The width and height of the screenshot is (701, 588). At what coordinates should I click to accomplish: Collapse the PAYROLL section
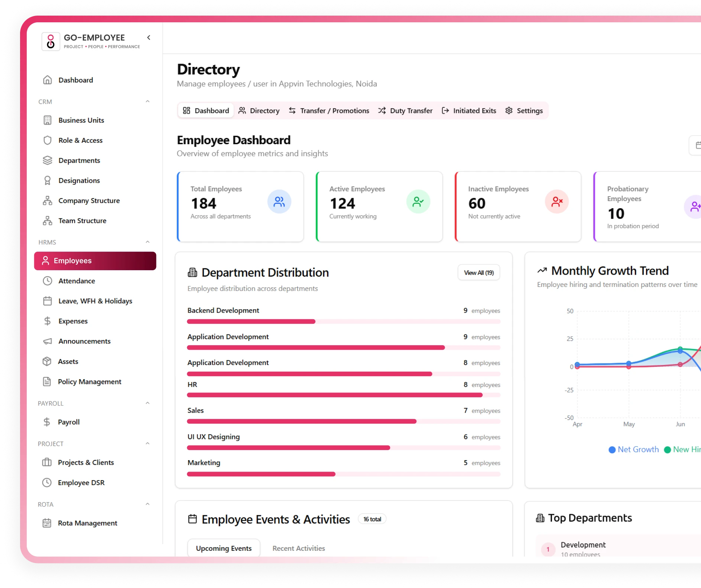tap(147, 403)
